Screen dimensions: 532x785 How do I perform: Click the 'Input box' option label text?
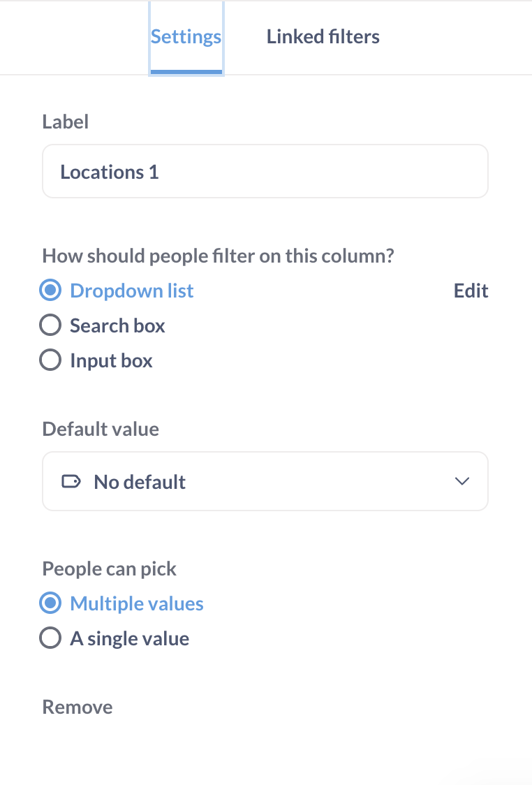click(111, 361)
